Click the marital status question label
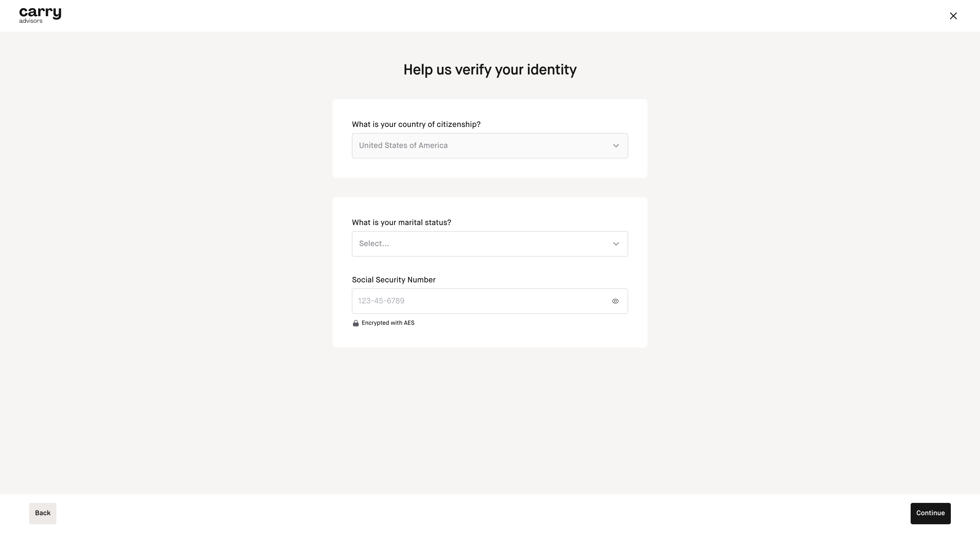980x533 pixels. click(x=401, y=223)
